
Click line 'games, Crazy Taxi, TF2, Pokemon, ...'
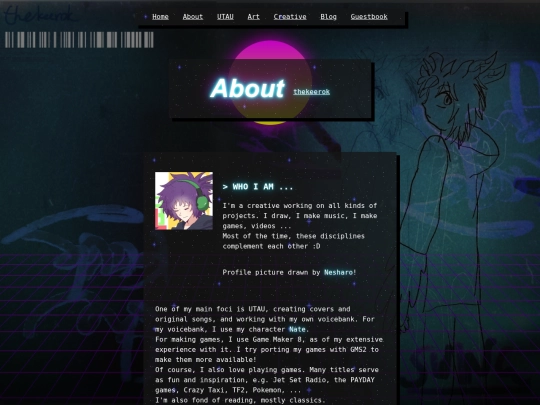pos(228,390)
